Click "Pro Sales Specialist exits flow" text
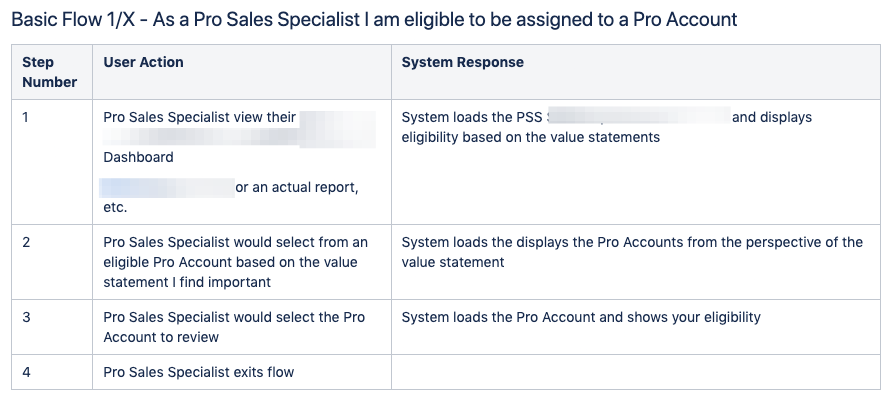 tap(198, 373)
